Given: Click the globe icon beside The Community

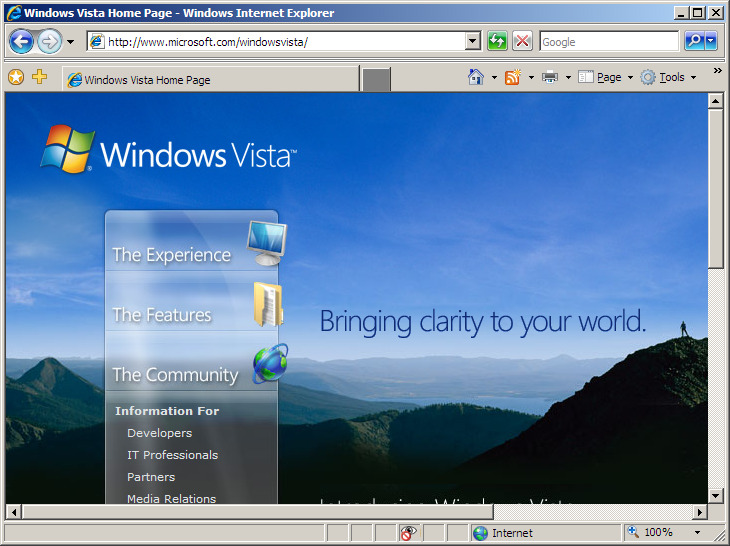Looking at the screenshot, I should 270,364.
